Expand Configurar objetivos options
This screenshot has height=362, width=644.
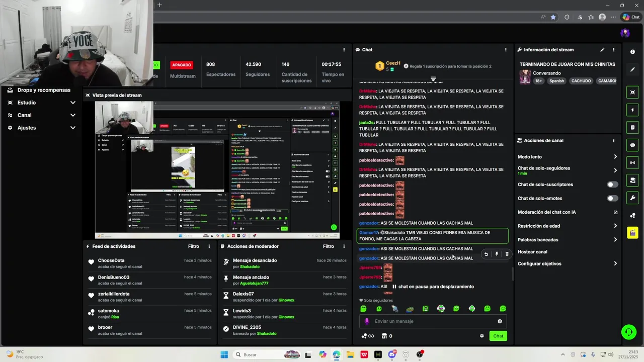(x=615, y=263)
